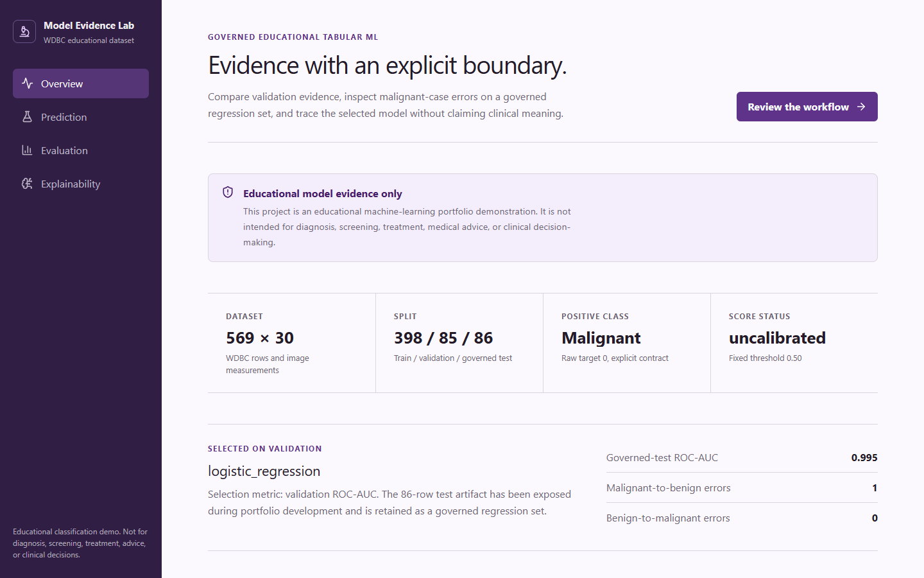Click the shield icon in the notice banner

pos(228,193)
